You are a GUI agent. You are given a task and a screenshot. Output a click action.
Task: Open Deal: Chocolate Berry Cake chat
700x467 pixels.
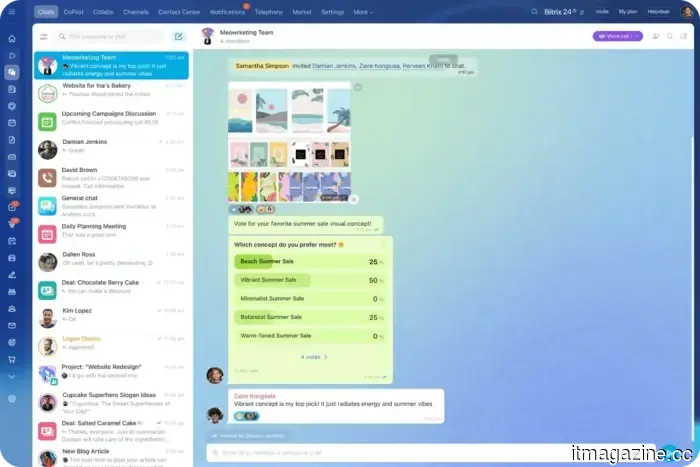[112, 290]
